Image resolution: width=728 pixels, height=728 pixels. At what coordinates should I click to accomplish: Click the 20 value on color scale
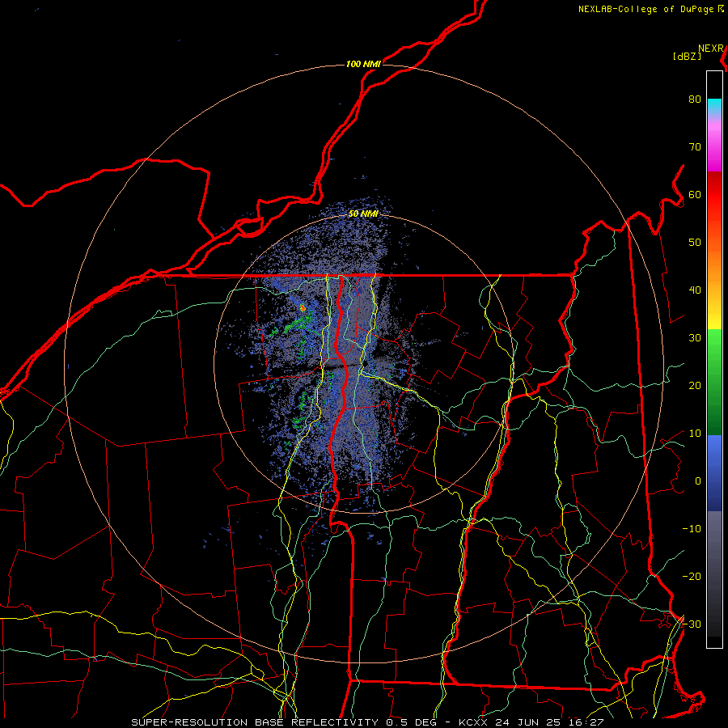pos(695,386)
